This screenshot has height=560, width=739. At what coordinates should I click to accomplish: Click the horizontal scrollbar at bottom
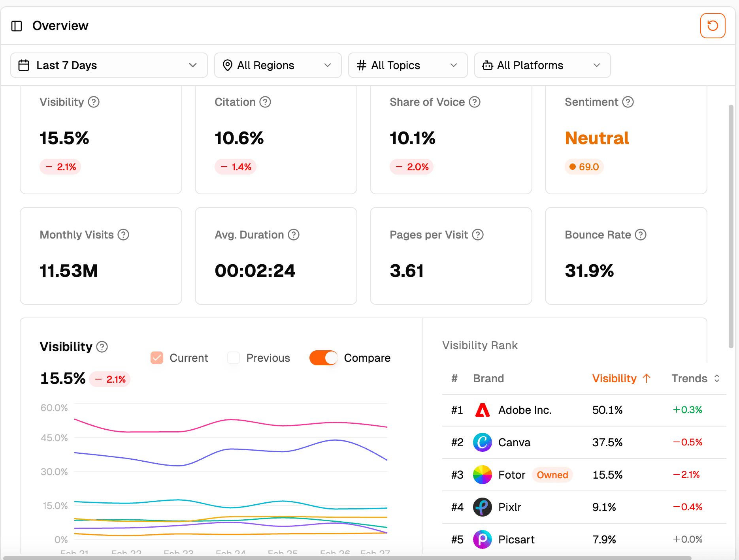point(347,558)
